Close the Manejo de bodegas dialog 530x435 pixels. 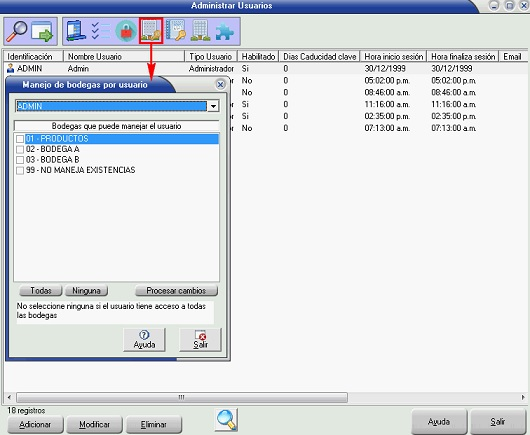click(x=220, y=84)
